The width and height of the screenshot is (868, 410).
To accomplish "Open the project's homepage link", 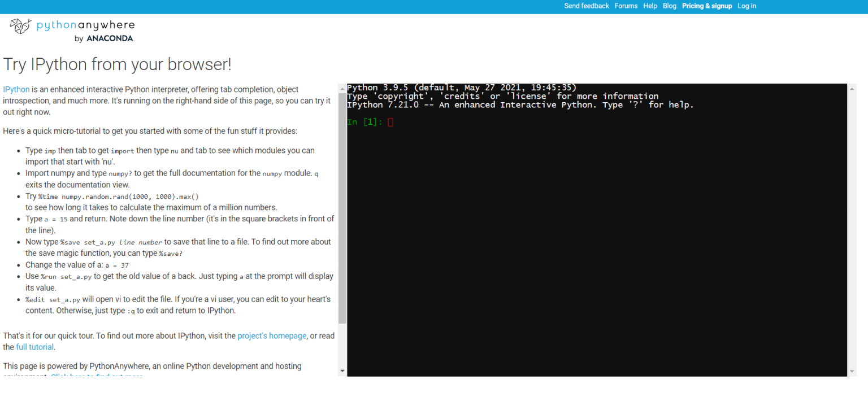I will click(x=272, y=335).
